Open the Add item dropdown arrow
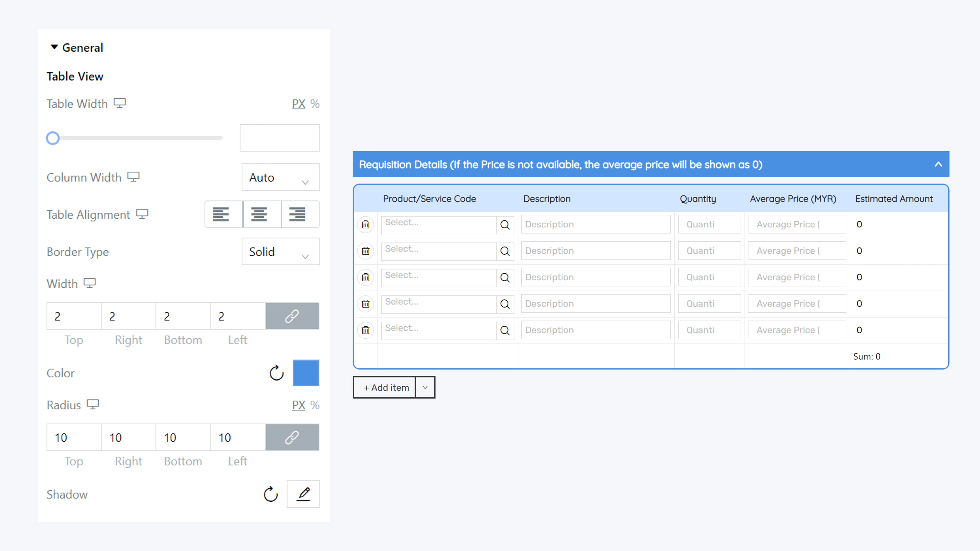This screenshot has width=980, height=551. [x=425, y=388]
